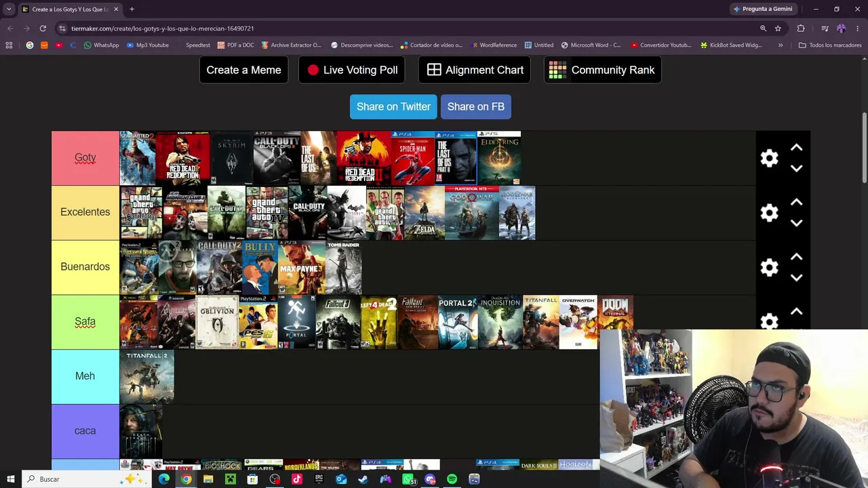Screen dimensions: 868x488
Task: Open Chrome extensions puzzle icon
Action: point(801,28)
